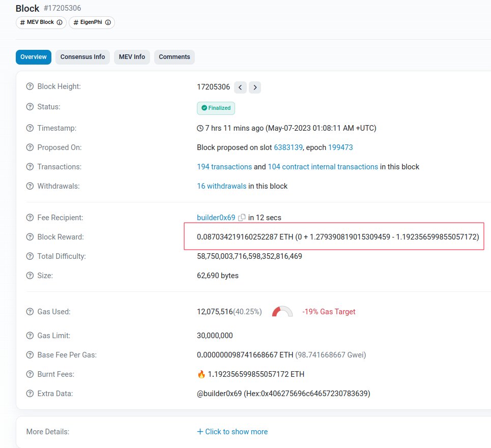Click the -19% Gas Target text

[329, 312]
